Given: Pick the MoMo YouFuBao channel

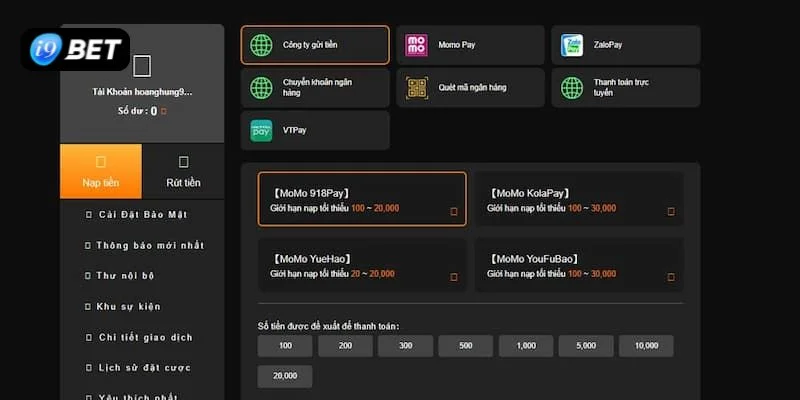Looking at the screenshot, I should tap(578, 265).
